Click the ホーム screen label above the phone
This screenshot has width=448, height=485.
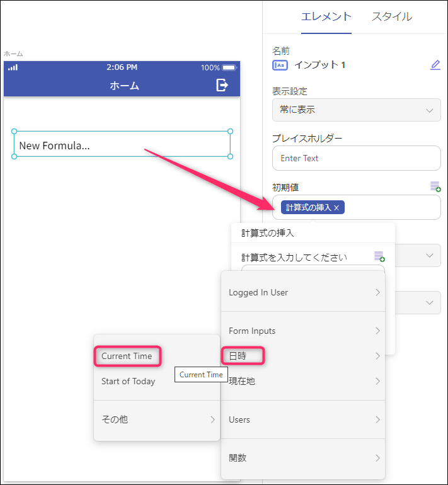(x=13, y=54)
